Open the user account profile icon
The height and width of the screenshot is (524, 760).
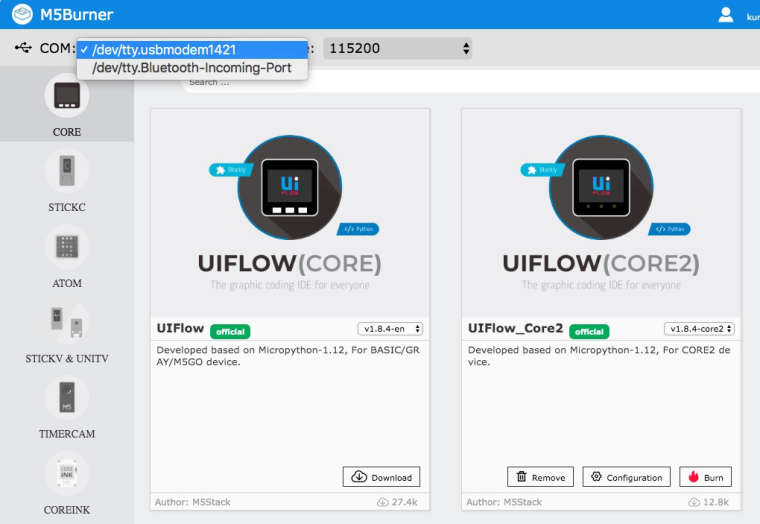(x=725, y=15)
